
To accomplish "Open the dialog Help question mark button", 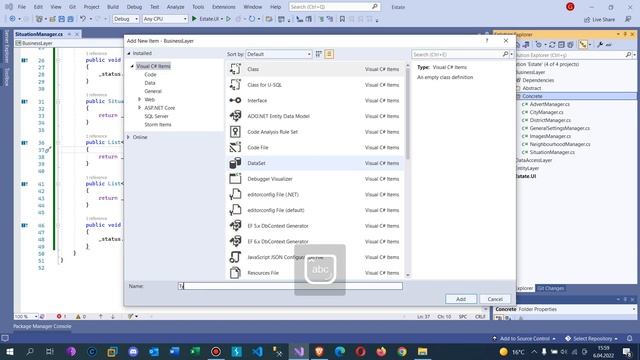I will pos(487,41).
